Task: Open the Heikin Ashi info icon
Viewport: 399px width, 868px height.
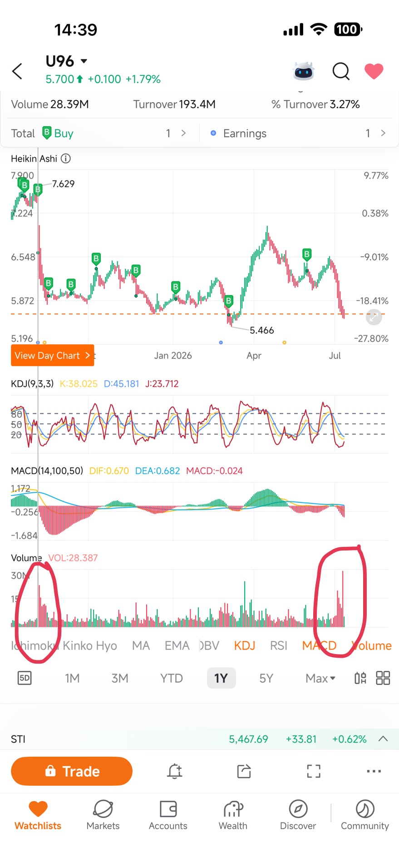Action: pyautogui.click(x=66, y=159)
